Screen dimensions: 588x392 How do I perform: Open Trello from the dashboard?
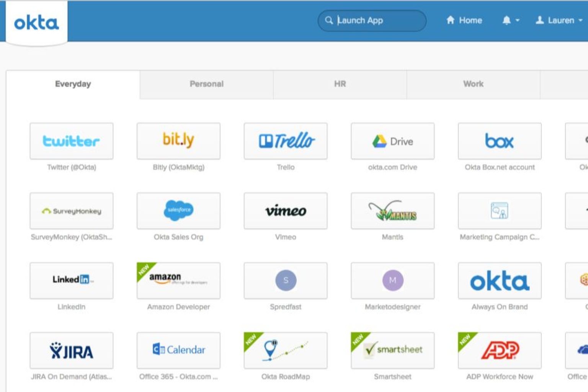(x=285, y=141)
